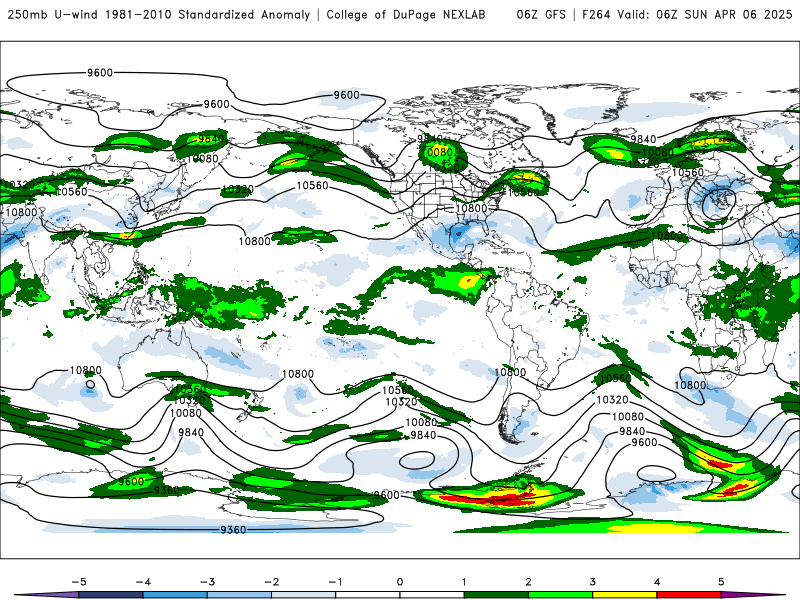
Task: Select the blue -4 to -3 colorbar segment
Action: [175, 595]
